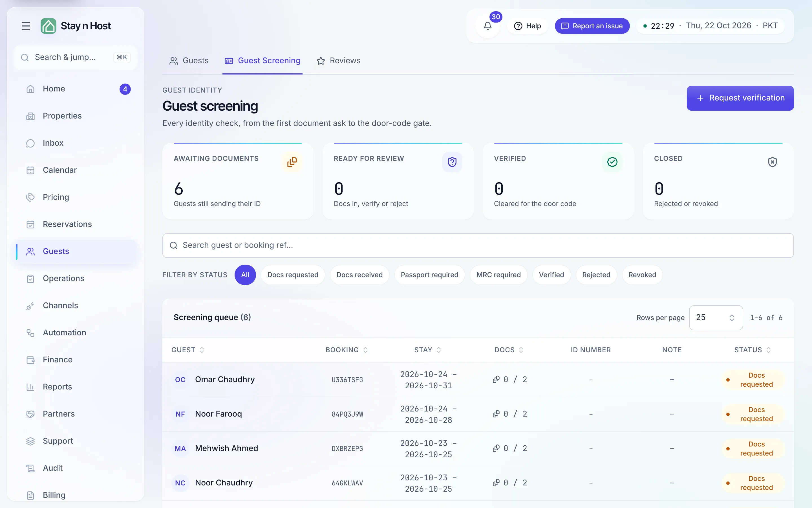Open Inbox in the sidebar
Image resolution: width=812 pixels, height=508 pixels.
(76, 143)
